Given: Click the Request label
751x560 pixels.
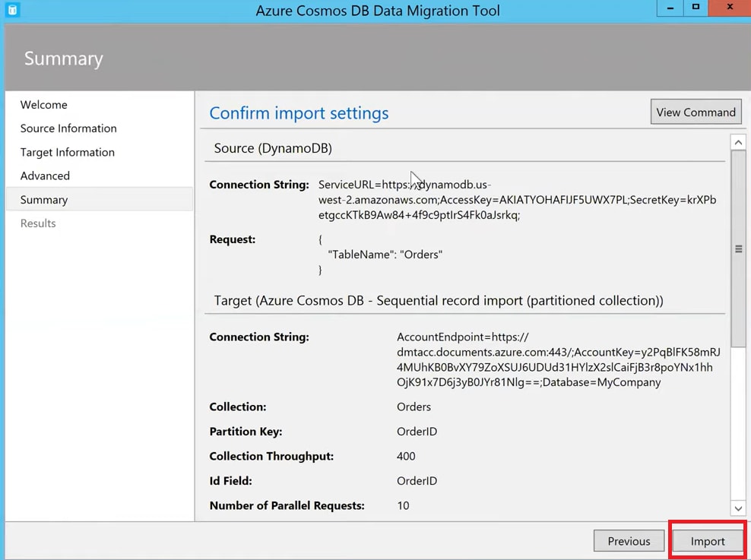Looking at the screenshot, I should tap(233, 239).
